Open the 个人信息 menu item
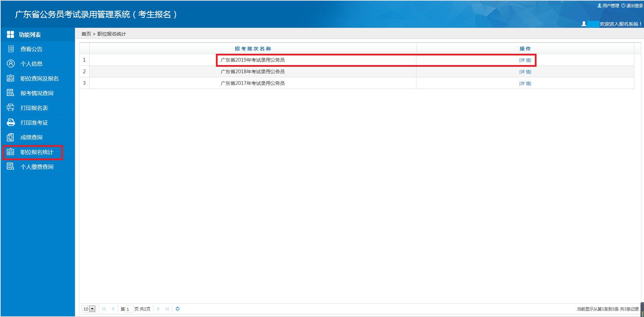Screen dimensions: 644x317 tap(38, 64)
